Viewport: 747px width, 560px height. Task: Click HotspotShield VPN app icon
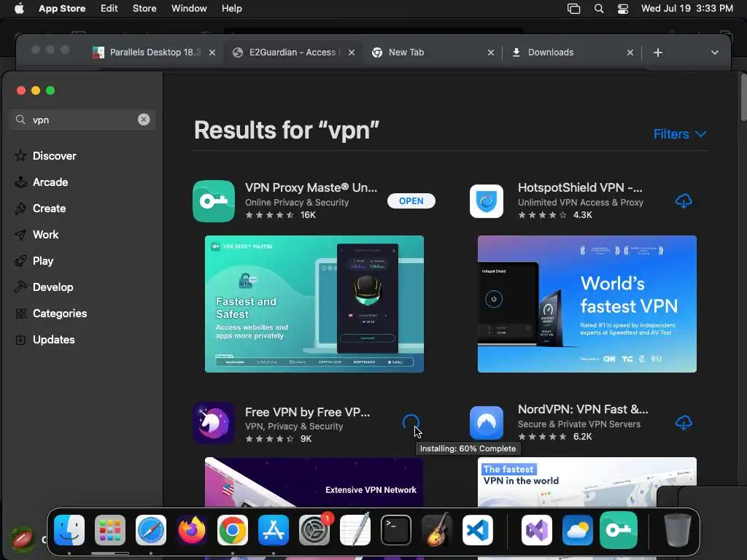pos(487,201)
